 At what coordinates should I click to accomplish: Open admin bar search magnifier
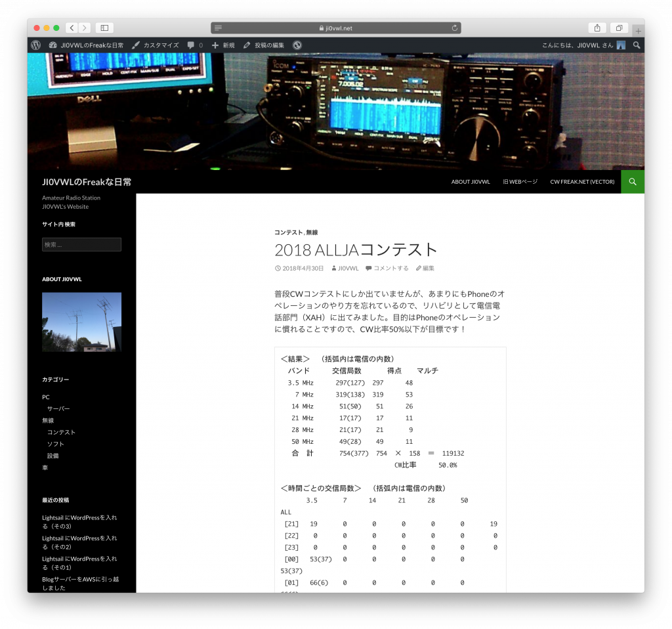point(637,45)
